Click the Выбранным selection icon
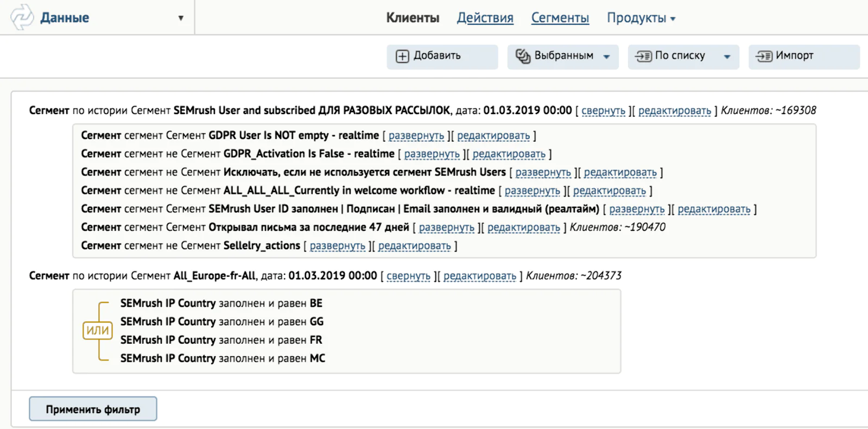 (523, 56)
